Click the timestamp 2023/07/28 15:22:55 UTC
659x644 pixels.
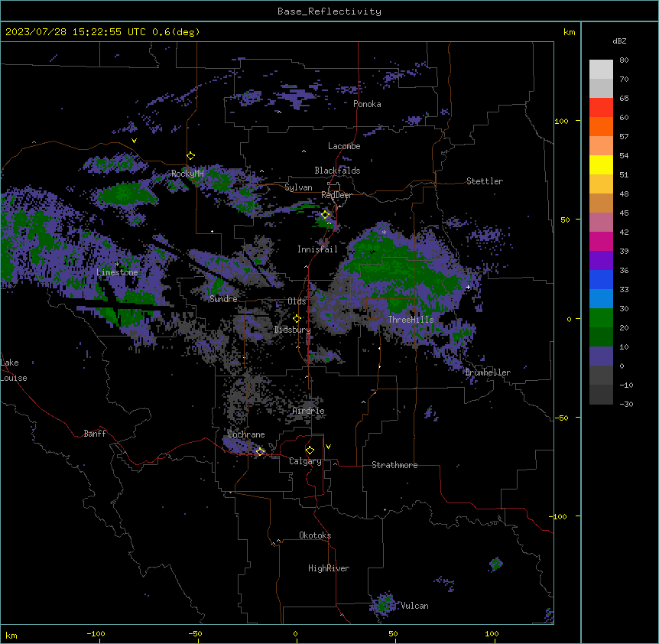click(76, 32)
